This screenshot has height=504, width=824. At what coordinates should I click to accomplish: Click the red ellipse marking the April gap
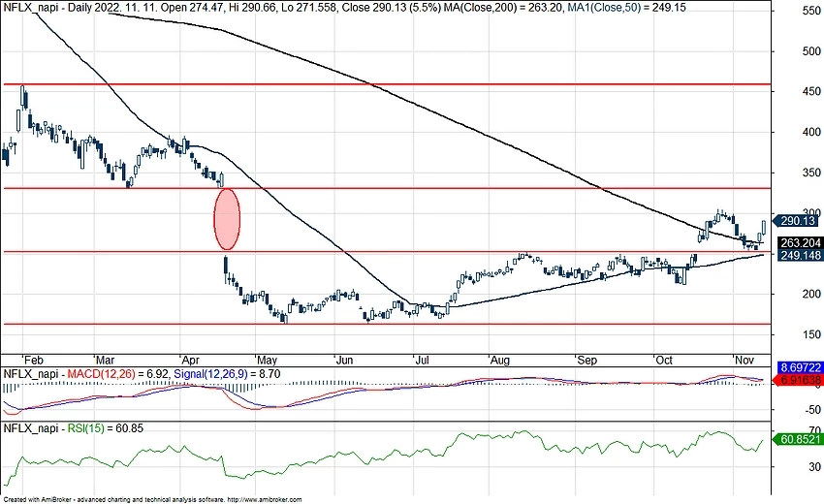coord(227,219)
